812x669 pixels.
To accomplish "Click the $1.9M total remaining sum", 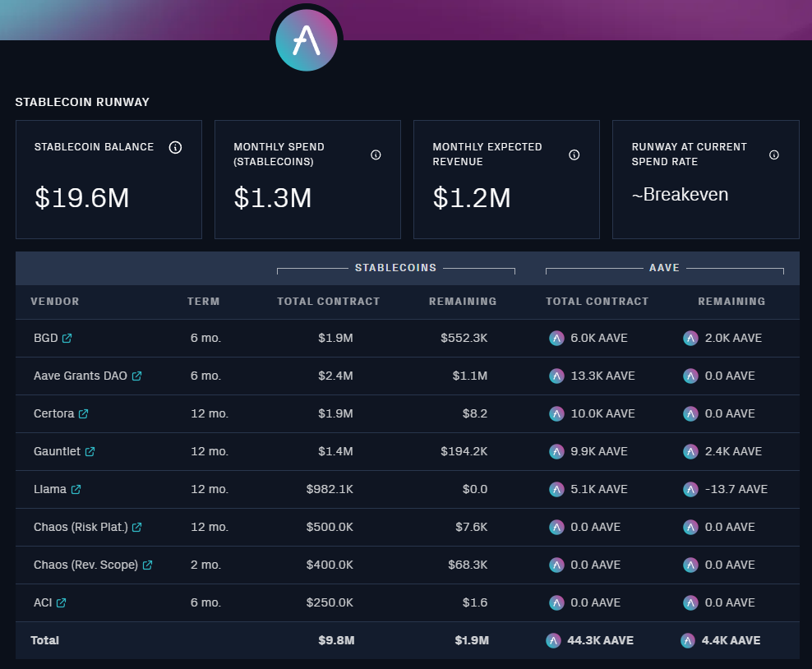I will [472, 640].
